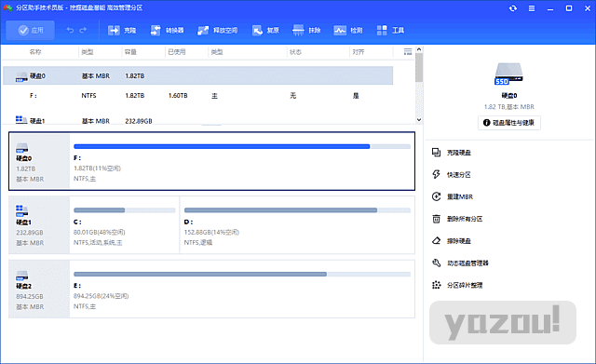Click the app logo in title bar
Viewport: 596px width, 364px height.
(7, 7)
